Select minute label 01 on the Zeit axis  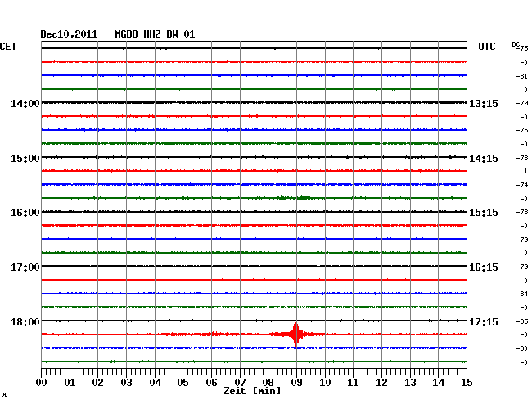pos(70,383)
